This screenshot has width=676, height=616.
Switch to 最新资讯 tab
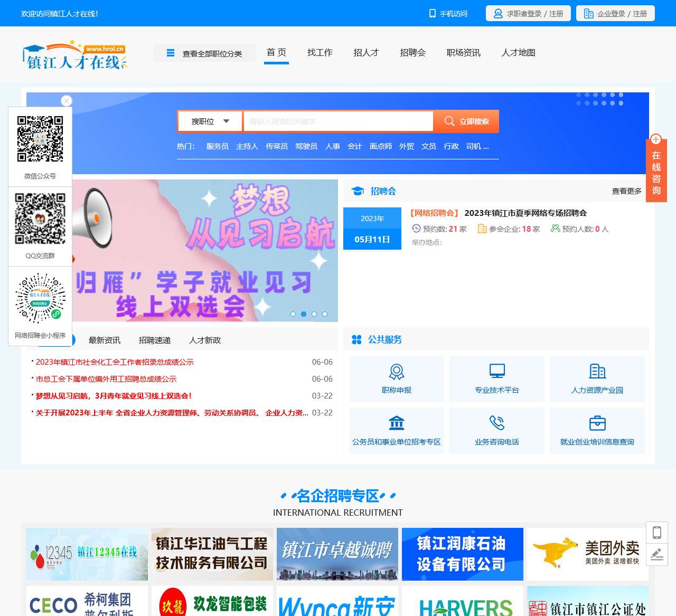click(105, 340)
